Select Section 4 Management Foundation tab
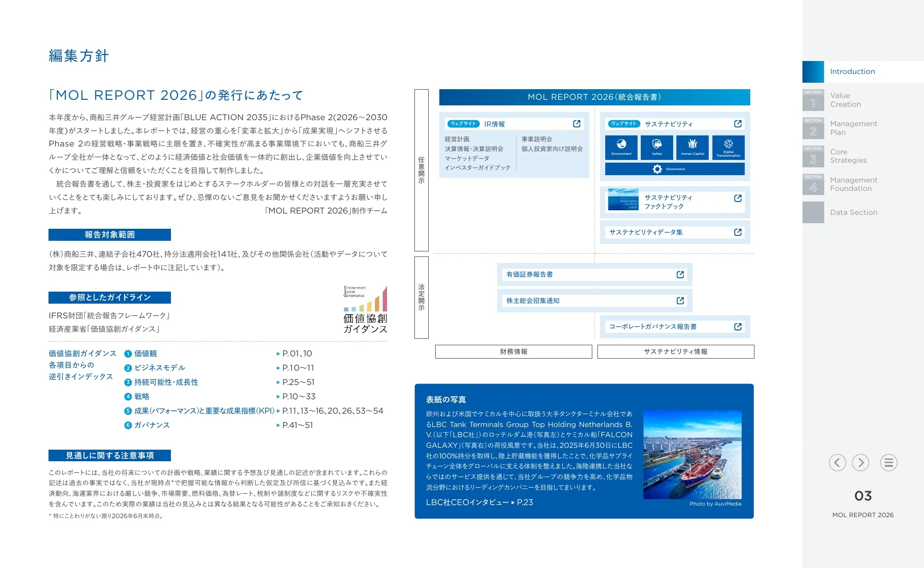 [863, 184]
